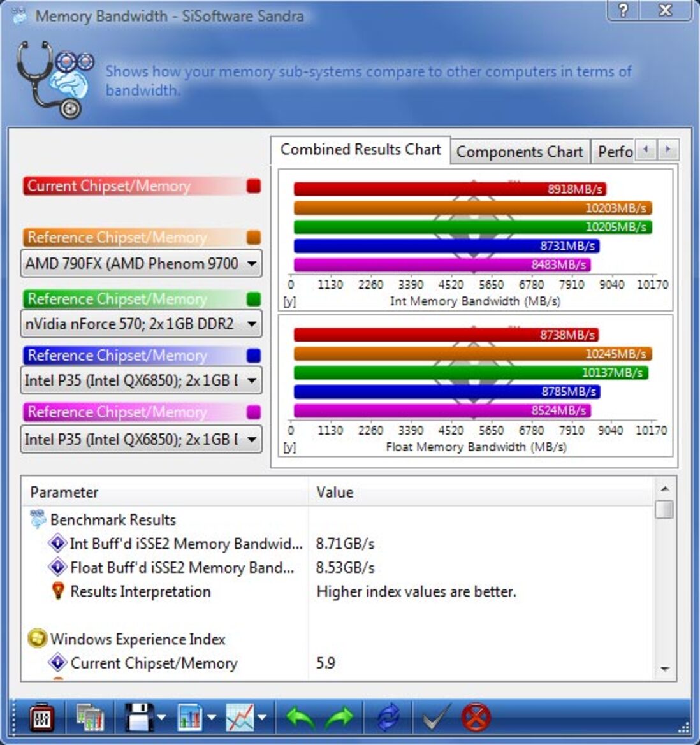The height and width of the screenshot is (745, 700).
Task: Go forward with the green right arrow
Action: coord(339,718)
